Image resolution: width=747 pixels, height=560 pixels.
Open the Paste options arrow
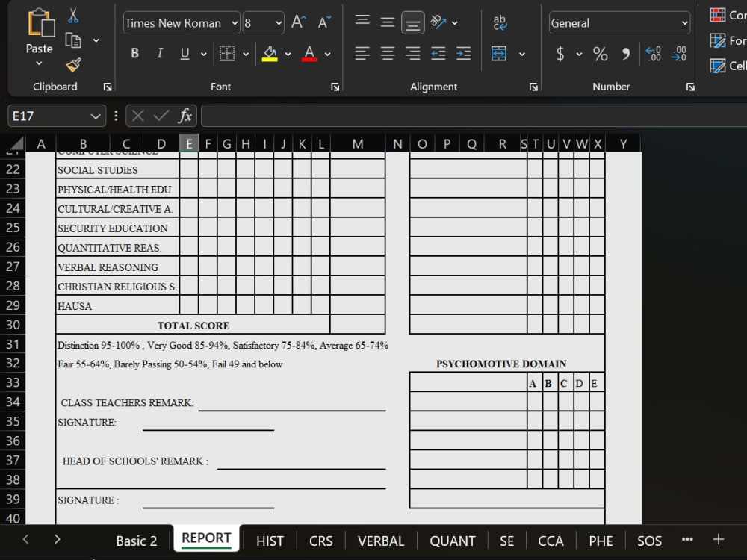pyautogui.click(x=39, y=63)
